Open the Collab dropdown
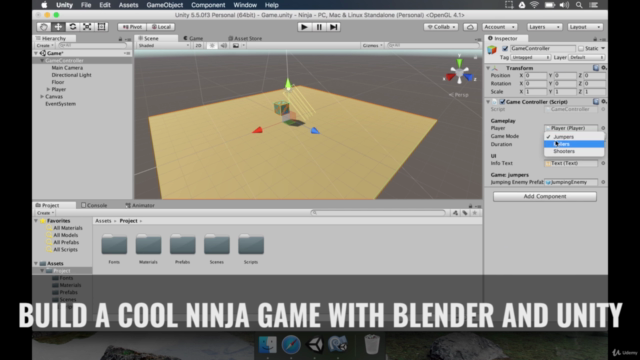 pyautogui.click(x=441, y=27)
